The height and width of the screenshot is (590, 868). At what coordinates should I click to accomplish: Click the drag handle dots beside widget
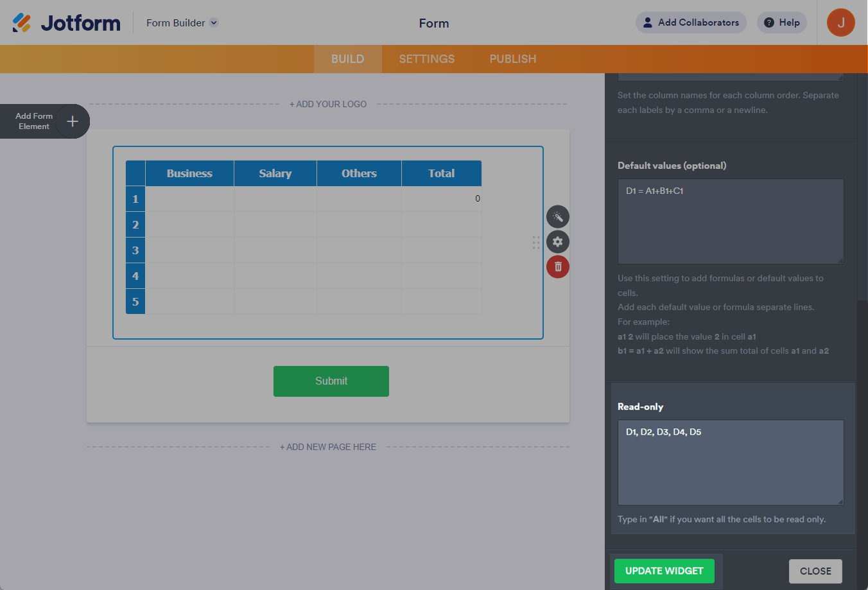536,242
